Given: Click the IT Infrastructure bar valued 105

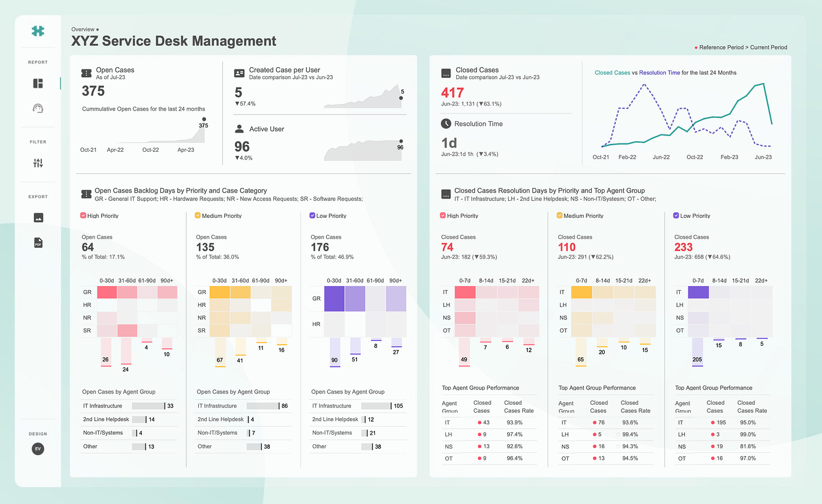Looking at the screenshot, I should 377,406.
